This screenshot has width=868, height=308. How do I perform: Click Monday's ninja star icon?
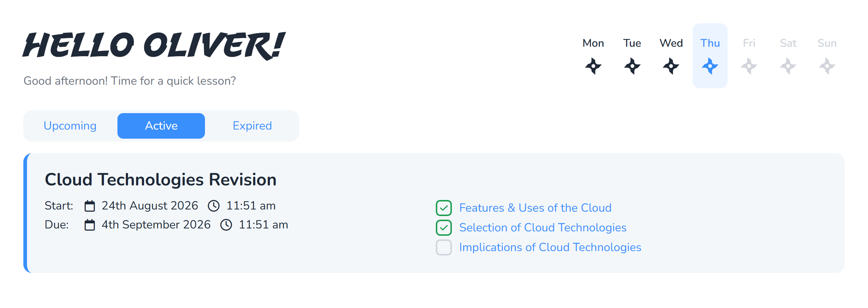click(593, 66)
